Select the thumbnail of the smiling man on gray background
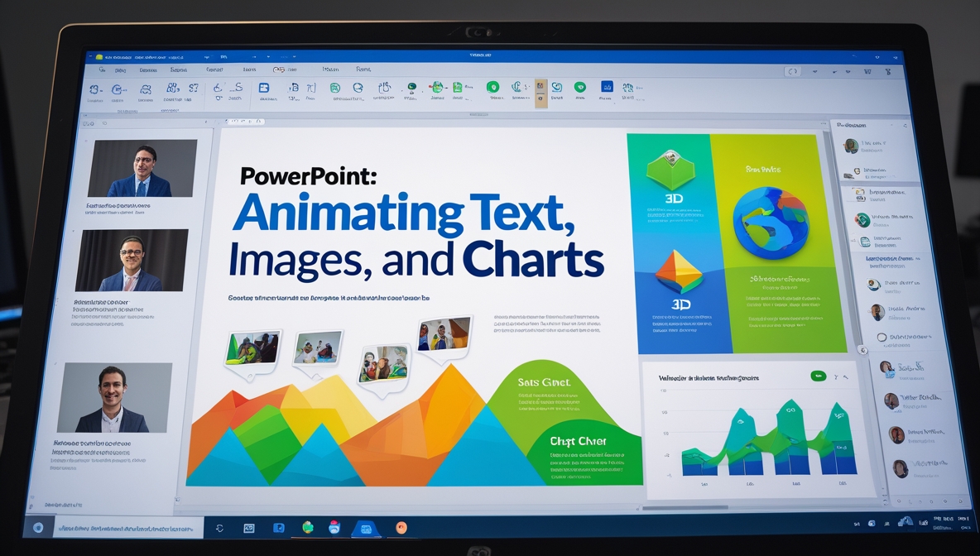Screen dimensions: 980x556 [114, 397]
